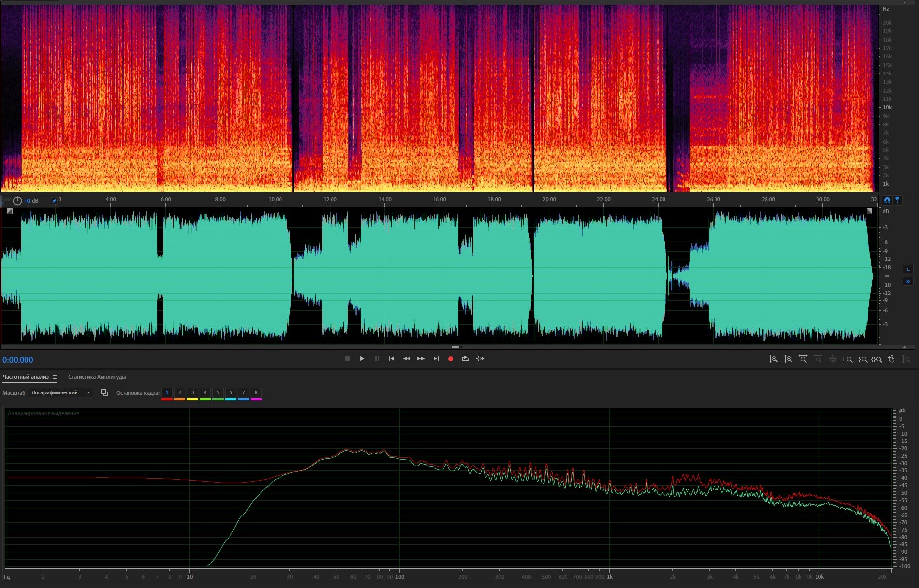The width and height of the screenshot is (919, 588).
Task: Toggle Loop Playback in transport bar
Action: click(x=465, y=359)
